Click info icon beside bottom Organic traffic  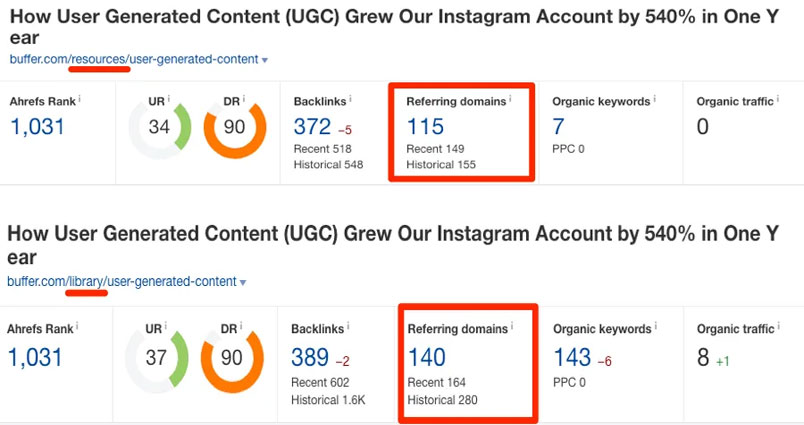pos(778,326)
